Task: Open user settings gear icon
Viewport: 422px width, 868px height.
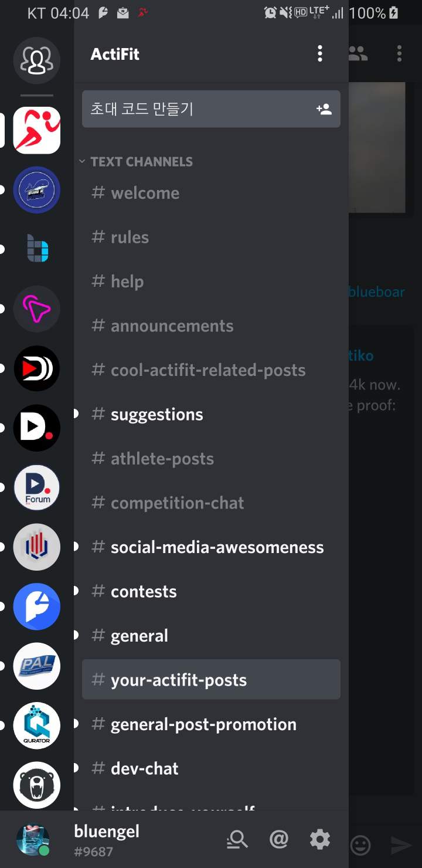Action: [320, 840]
